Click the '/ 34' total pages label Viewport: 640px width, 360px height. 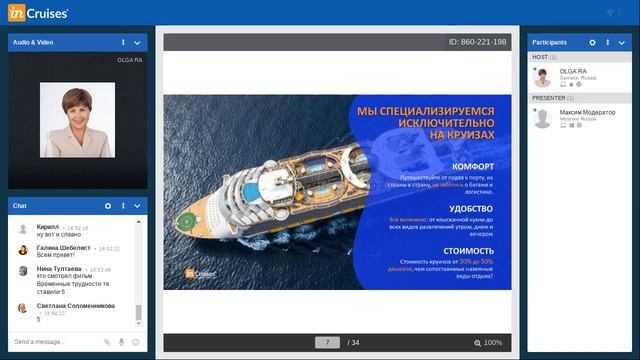(353, 343)
